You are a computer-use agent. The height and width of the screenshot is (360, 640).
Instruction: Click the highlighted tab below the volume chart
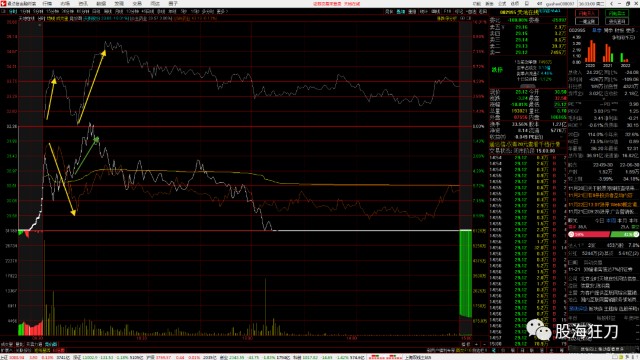(x=51, y=344)
